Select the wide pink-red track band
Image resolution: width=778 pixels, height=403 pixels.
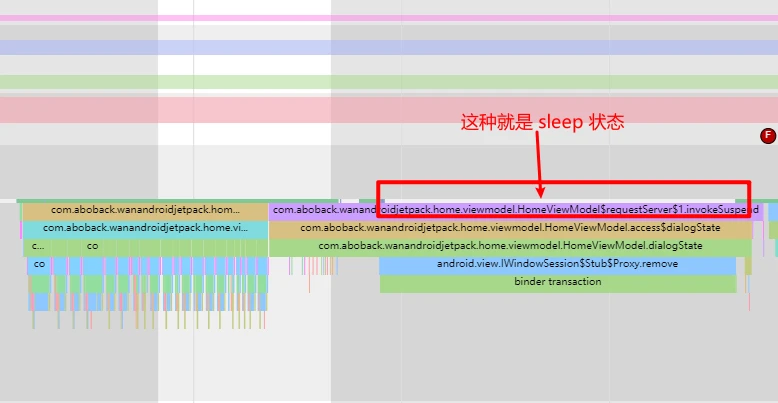[x=389, y=109]
